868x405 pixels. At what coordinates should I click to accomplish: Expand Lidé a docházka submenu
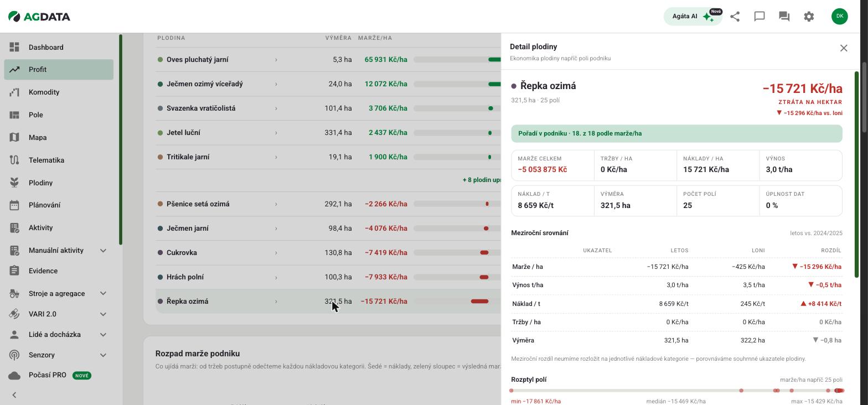103,335
